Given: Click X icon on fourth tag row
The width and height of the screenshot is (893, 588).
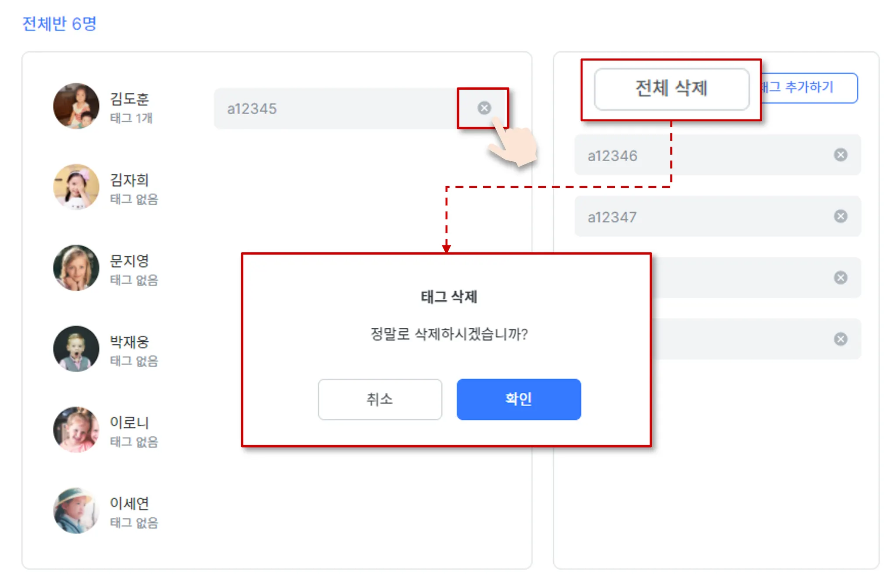Looking at the screenshot, I should click(x=840, y=278).
